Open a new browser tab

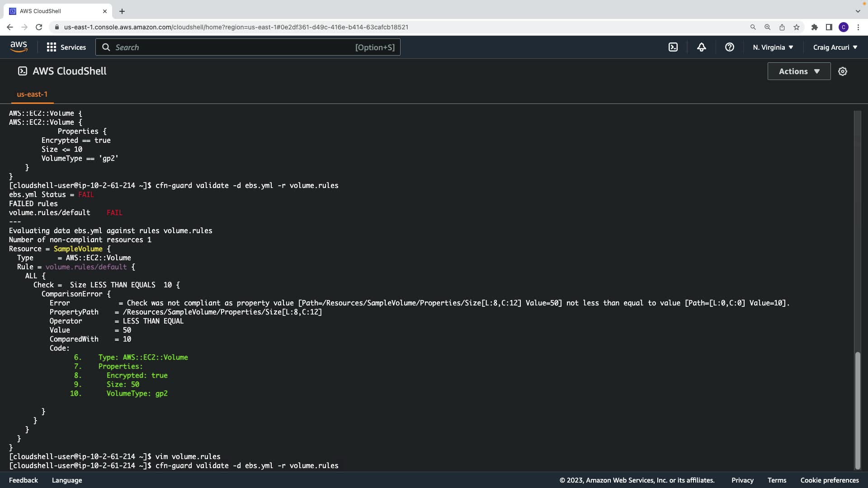point(122,11)
